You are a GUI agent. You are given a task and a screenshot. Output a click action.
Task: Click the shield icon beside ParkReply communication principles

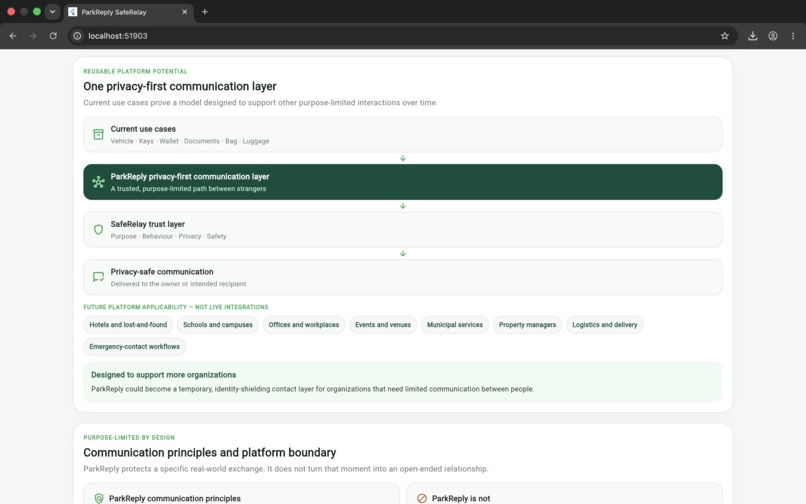pyautogui.click(x=99, y=498)
